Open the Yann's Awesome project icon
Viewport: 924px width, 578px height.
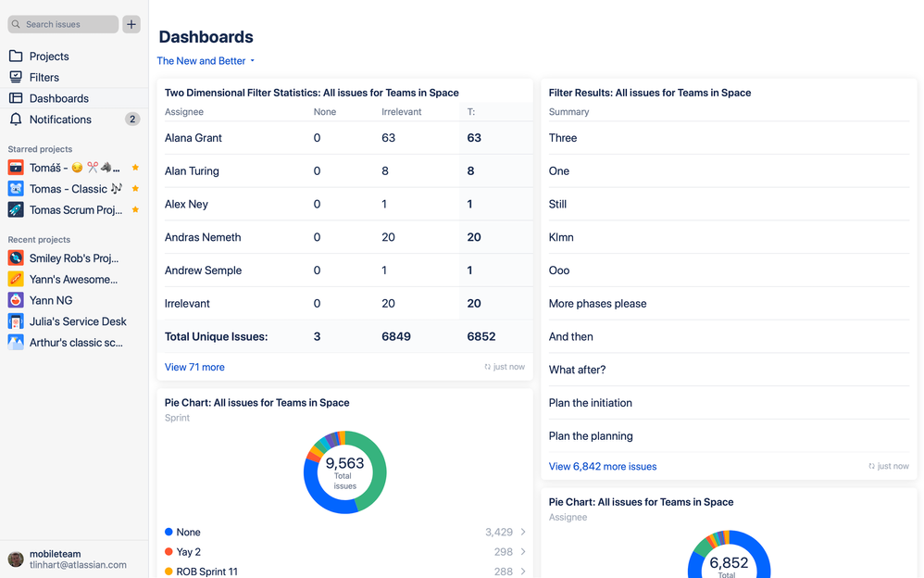(x=16, y=279)
